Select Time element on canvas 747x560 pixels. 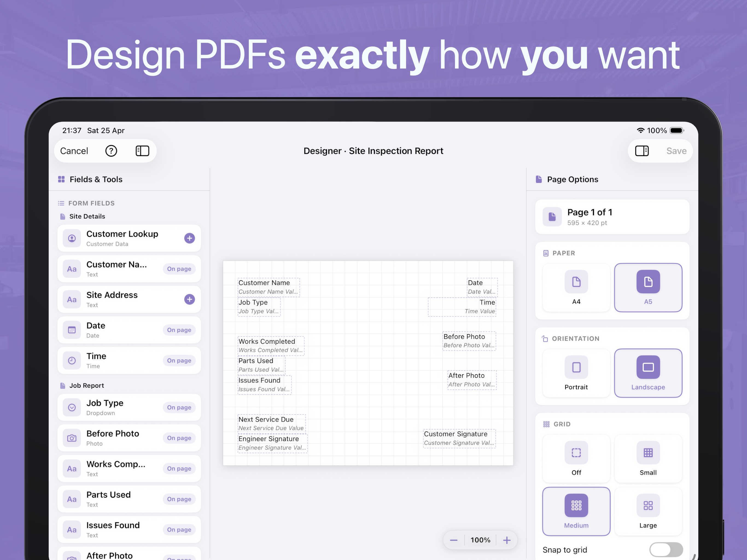pos(462,307)
